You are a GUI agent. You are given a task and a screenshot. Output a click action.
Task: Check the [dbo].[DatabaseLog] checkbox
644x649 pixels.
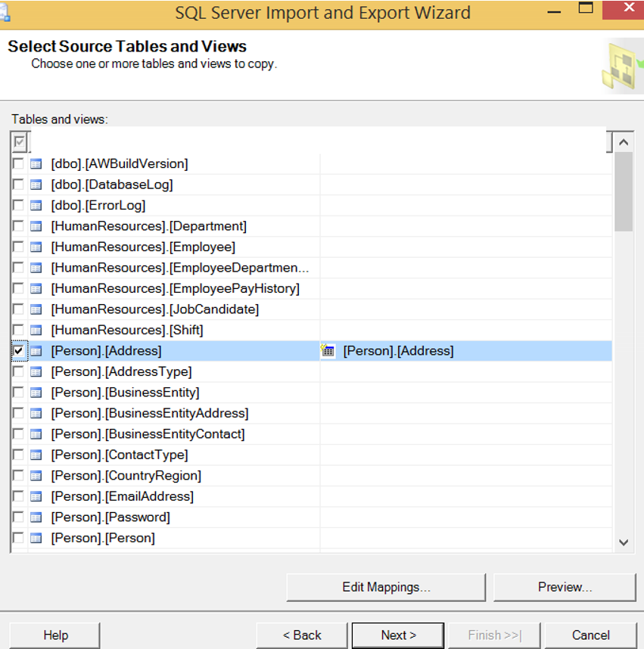point(18,185)
